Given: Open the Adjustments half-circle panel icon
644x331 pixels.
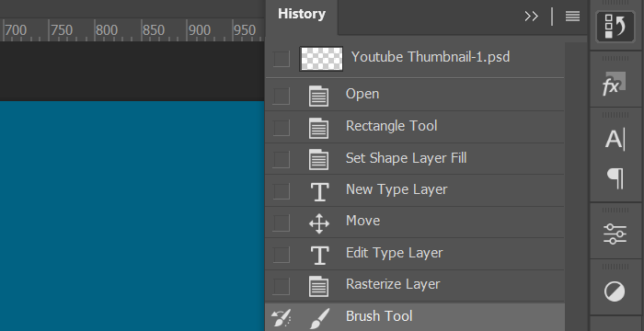Looking at the screenshot, I should [x=615, y=291].
